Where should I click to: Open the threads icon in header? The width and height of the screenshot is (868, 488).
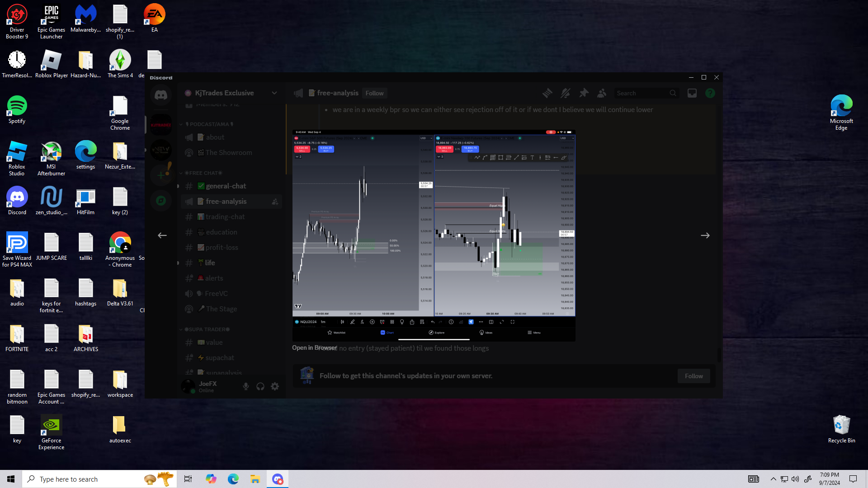[547, 93]
